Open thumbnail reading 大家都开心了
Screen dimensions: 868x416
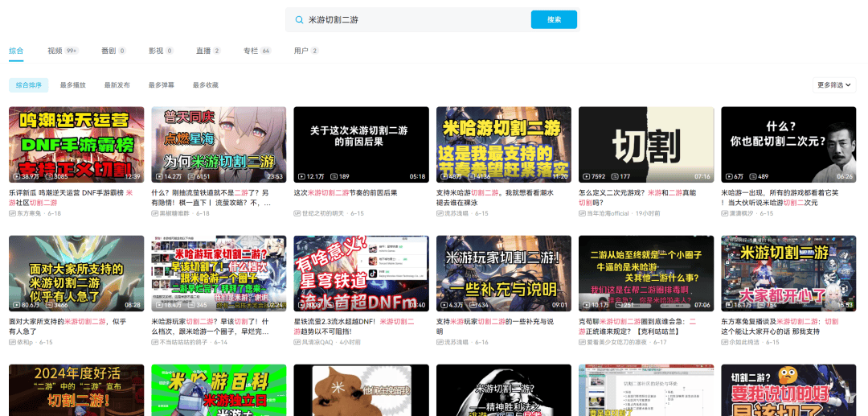click(x=789, y=274)
